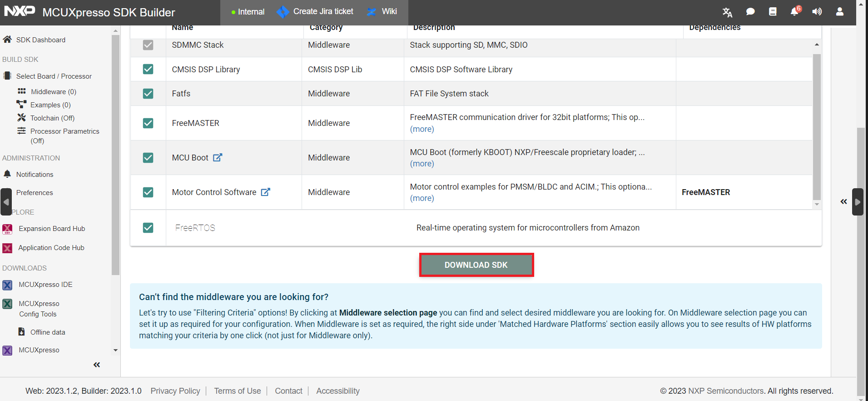Click the left sidebar scrollbar
This screenshot has height=401, width=868.
point(115,155)
